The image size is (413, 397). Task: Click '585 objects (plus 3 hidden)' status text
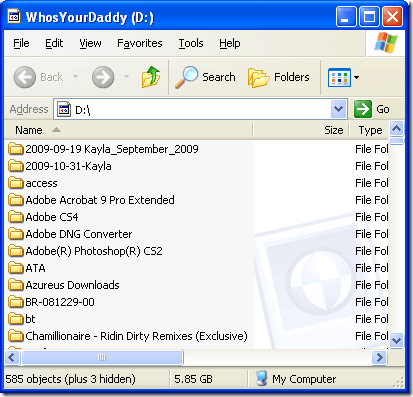click(x=71, y=379)
